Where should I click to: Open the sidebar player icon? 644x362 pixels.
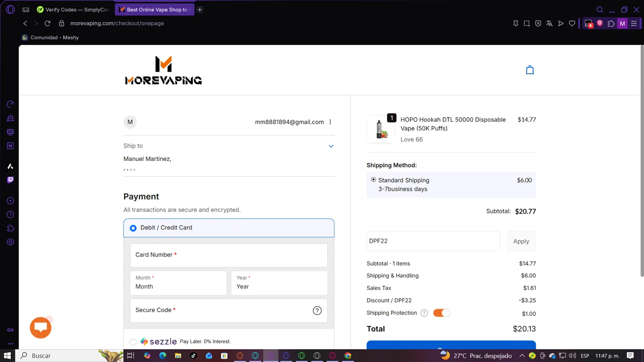click(10, 201)
